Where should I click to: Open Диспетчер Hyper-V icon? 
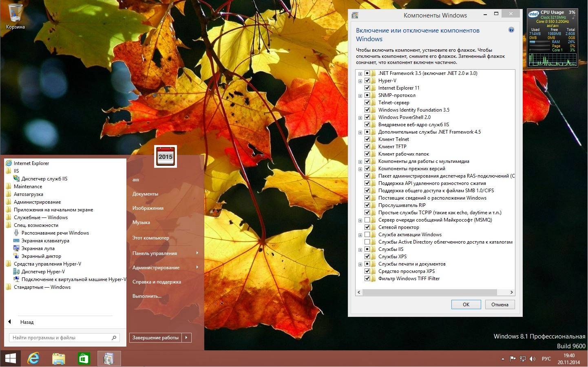(x=16, y=272)
